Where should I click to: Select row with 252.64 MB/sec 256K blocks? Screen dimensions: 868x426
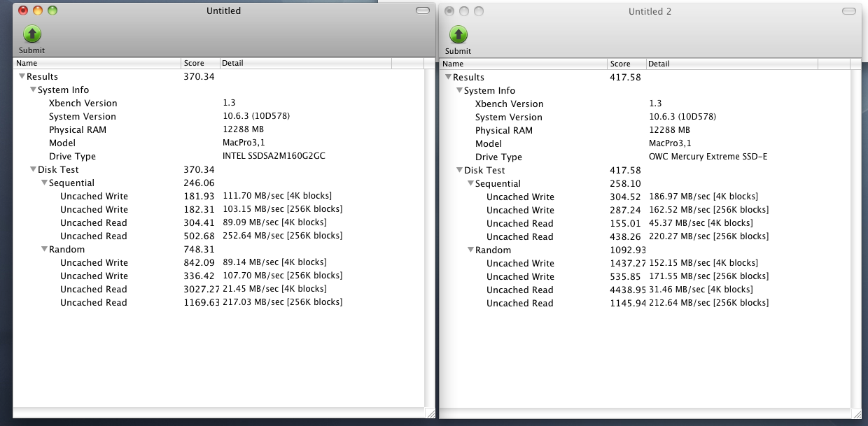click(218, 236)
